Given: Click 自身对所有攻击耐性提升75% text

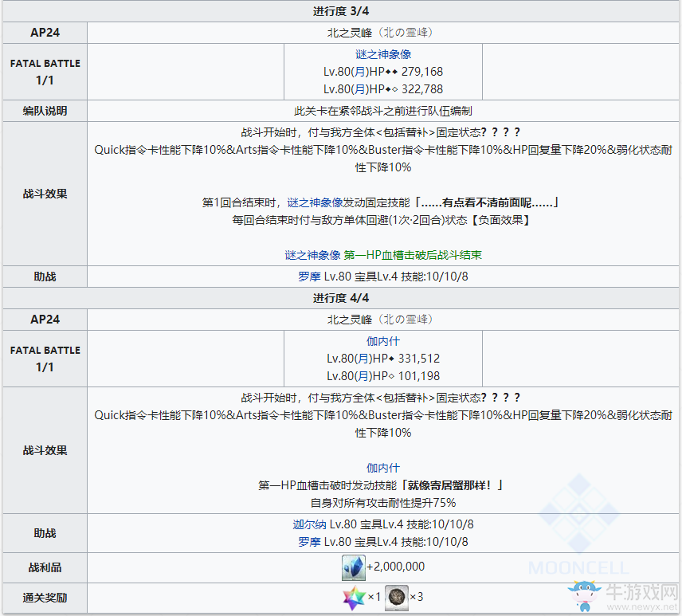Looking at the screenshot, I should click(383, 503).
